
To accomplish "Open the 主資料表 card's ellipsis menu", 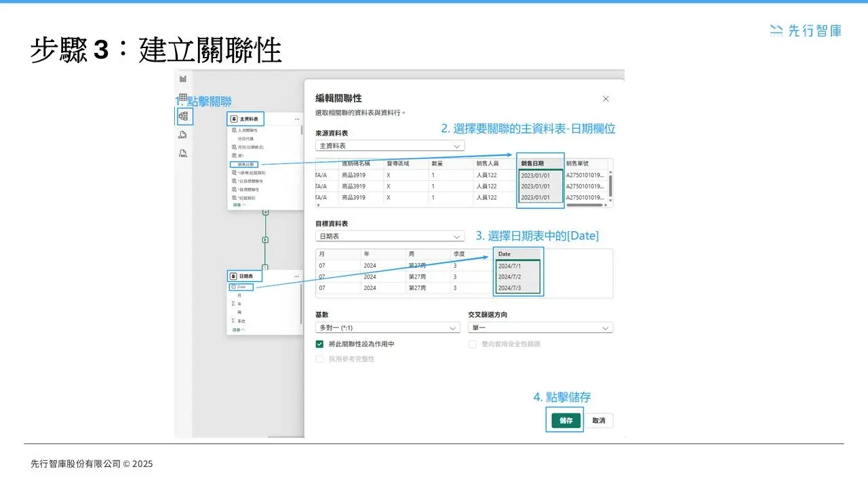I will (x=297, y=119).
